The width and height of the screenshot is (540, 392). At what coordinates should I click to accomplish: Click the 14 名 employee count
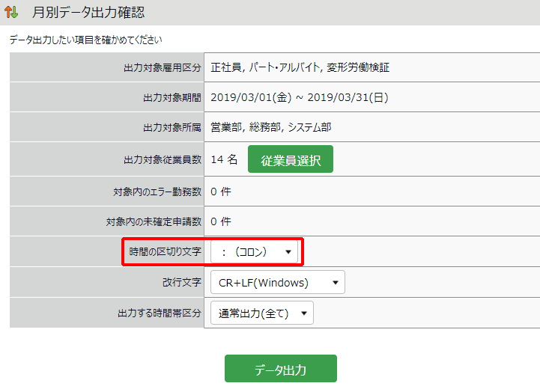click(224, 159)
